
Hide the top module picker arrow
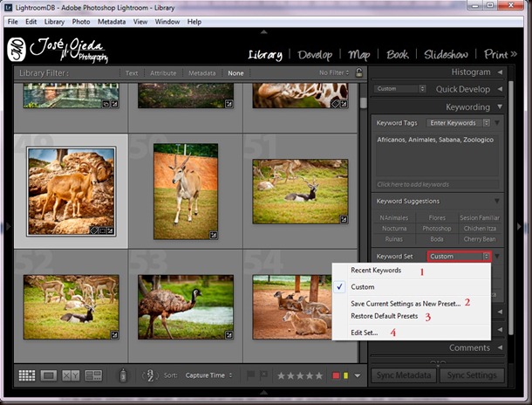(x=264, y=31)
